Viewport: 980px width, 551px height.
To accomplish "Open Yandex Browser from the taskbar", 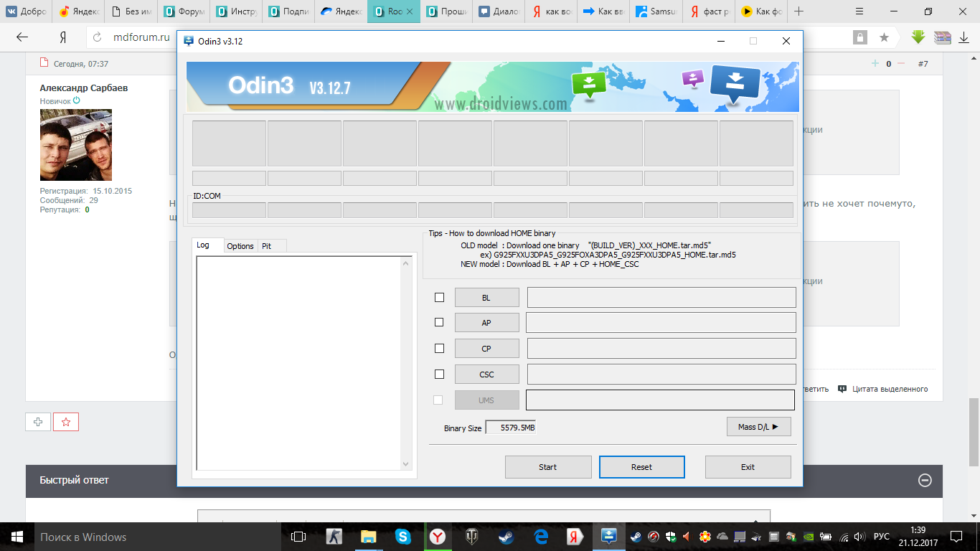I will tap(437, 537).
